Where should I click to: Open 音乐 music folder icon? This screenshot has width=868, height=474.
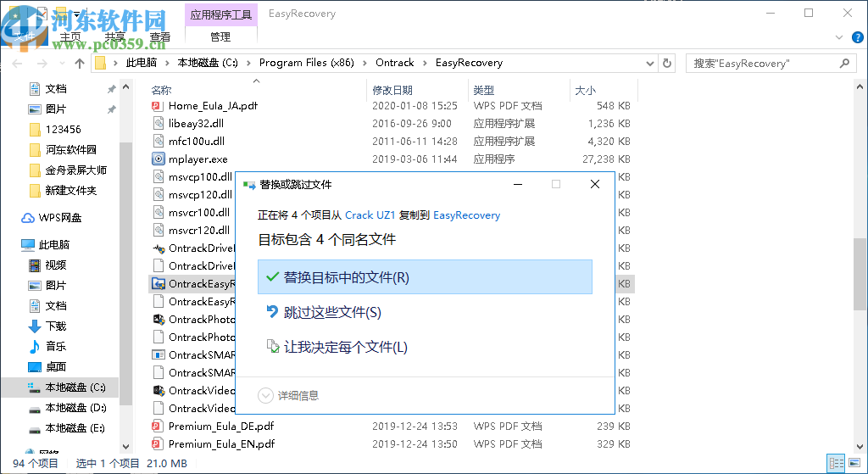pyautogui.click(x=34, y=347)
